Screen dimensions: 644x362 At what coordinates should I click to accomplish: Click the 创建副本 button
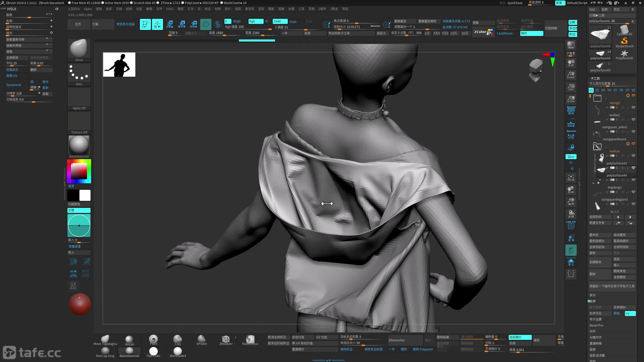(600, 262)
